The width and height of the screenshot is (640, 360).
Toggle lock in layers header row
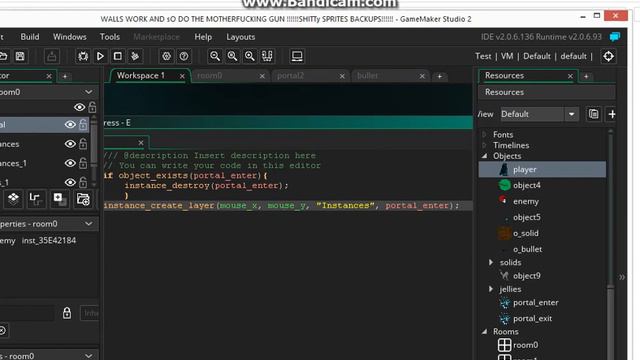93,107
